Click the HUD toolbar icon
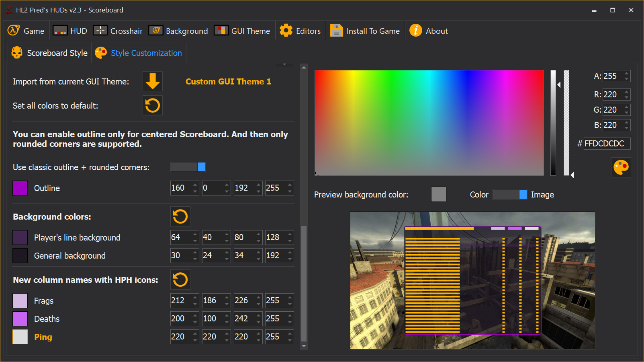This screenshot has height=362, width=644. click(x=60, y=30)
